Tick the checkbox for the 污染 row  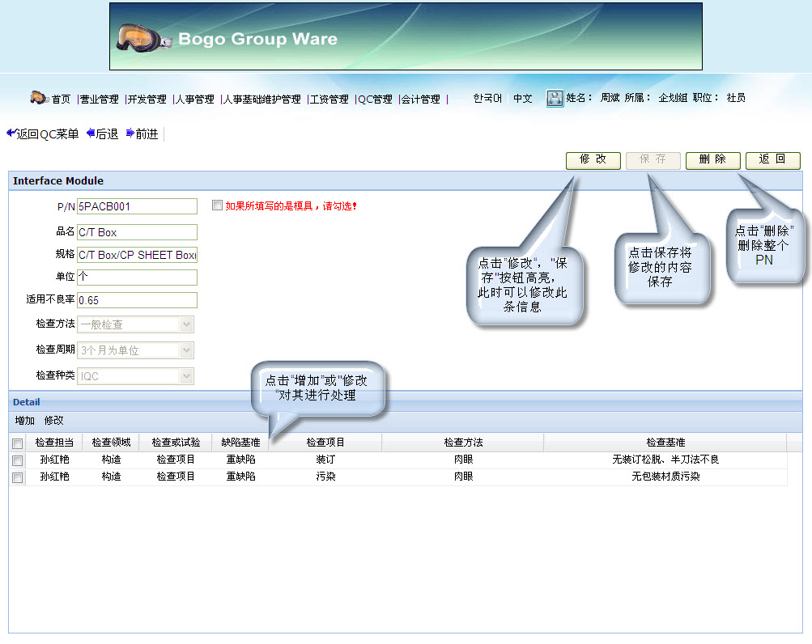coord(18,478)
